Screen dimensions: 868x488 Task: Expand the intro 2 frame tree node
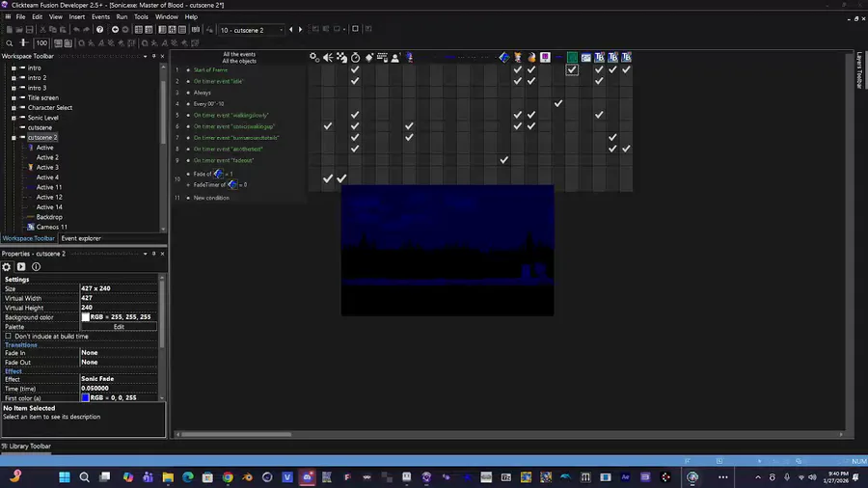pos(14,78)
